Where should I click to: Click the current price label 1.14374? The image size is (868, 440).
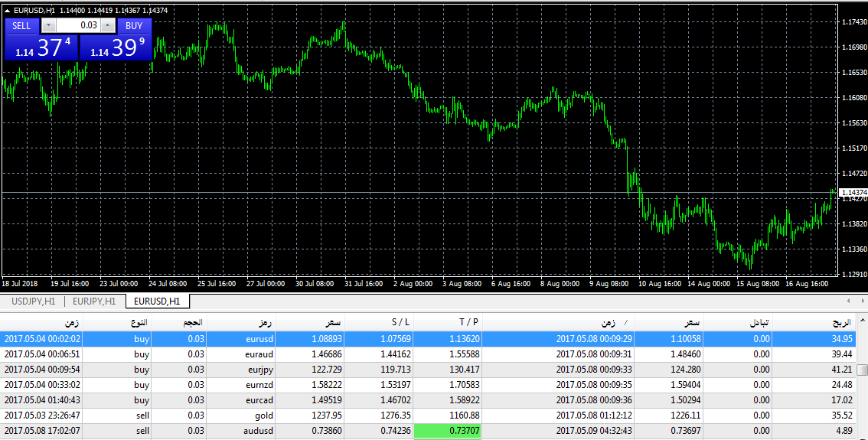(853, 192)
